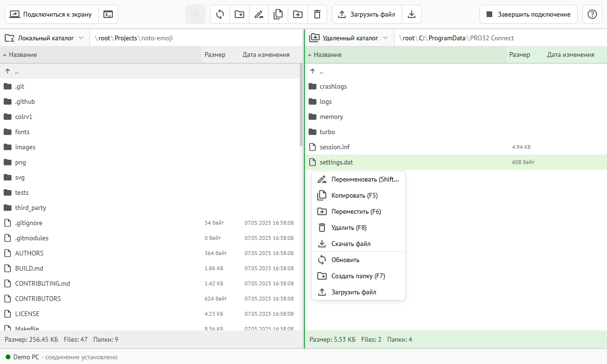
Task: Click the disabled record button
Action: [195, 14]
